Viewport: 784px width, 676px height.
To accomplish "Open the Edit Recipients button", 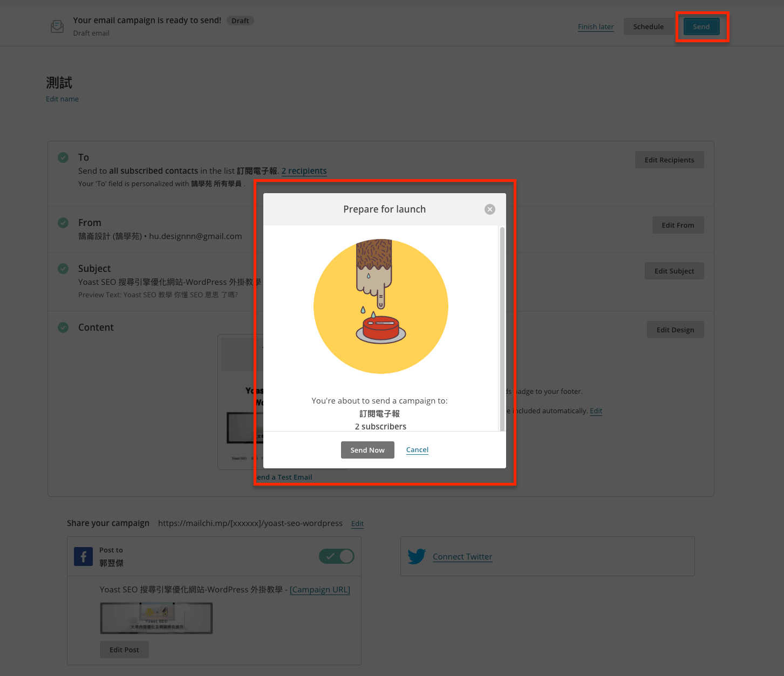I will 669,160.
